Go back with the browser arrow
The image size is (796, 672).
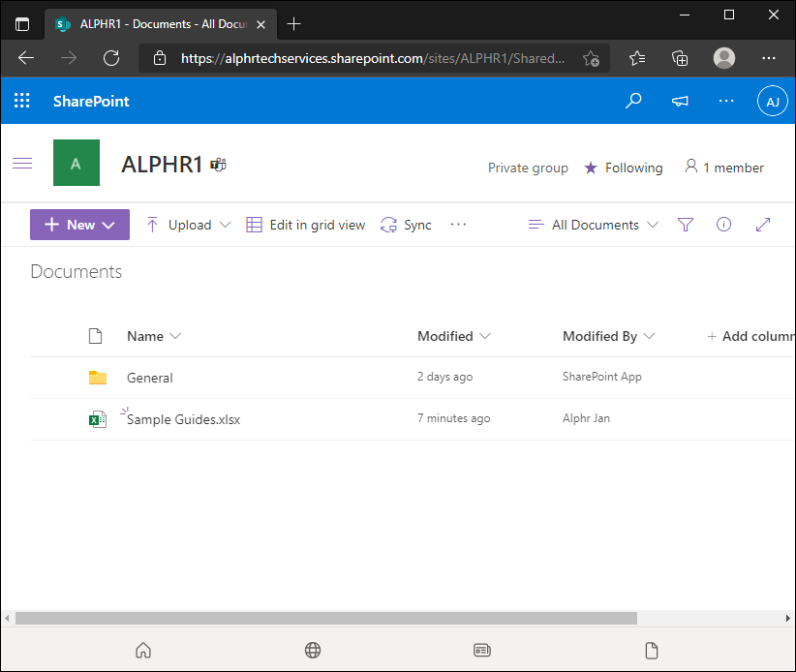[x=26, y=58]
